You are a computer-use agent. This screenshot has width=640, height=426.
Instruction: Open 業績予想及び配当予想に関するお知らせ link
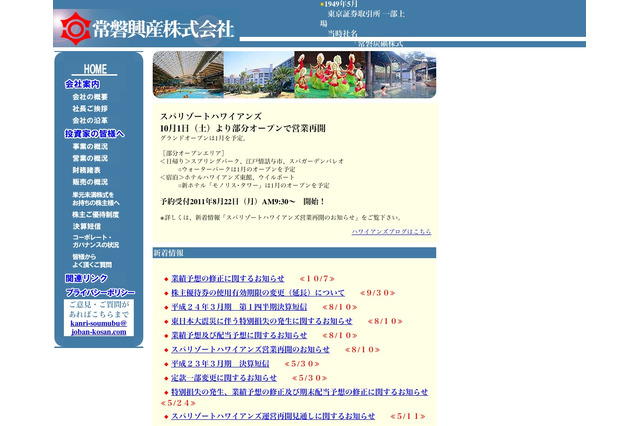[x=239, y=335]
